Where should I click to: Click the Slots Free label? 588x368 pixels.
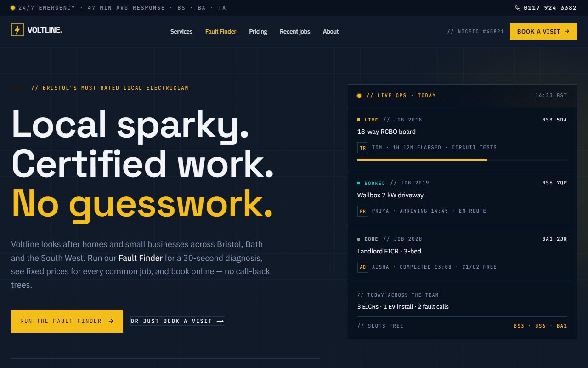[380, 326]
